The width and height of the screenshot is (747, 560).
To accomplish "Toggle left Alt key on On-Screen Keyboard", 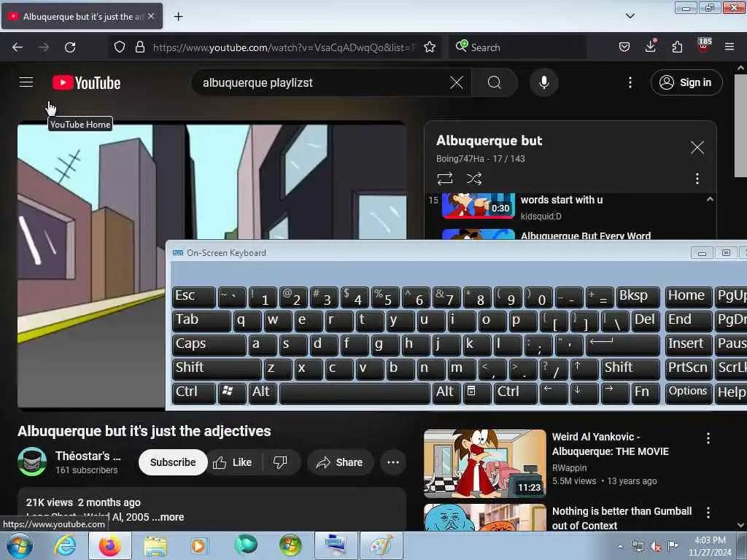I will pyautogui.click(x=262, y=393).
